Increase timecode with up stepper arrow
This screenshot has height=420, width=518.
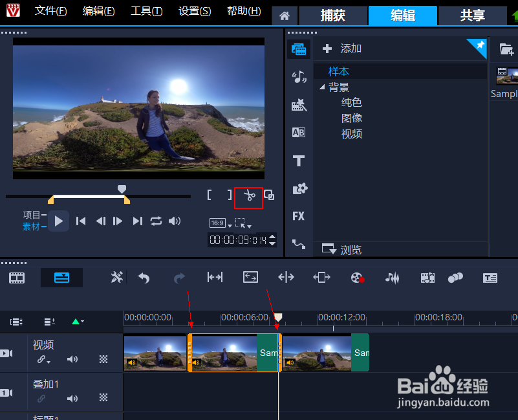point(272,236)
